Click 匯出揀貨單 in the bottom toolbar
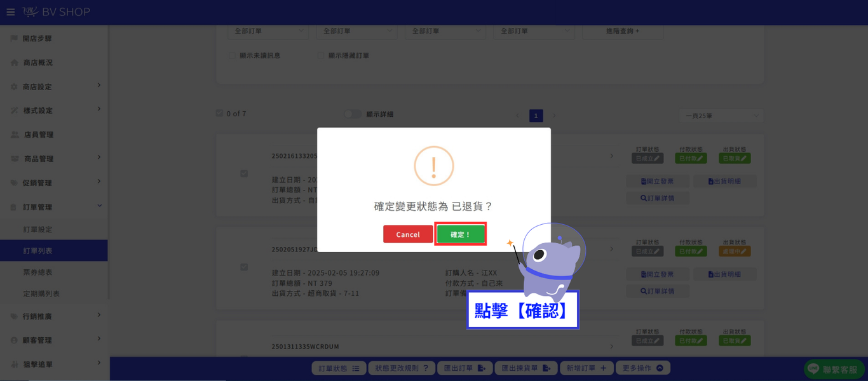The height and width of the screenshot is (381, 868). [526, 368]
